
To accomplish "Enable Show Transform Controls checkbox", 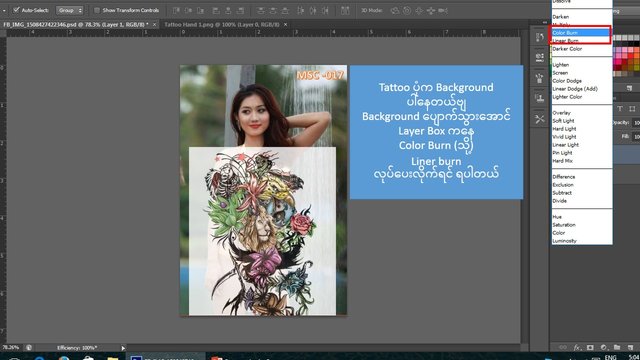I will [97, 10].
